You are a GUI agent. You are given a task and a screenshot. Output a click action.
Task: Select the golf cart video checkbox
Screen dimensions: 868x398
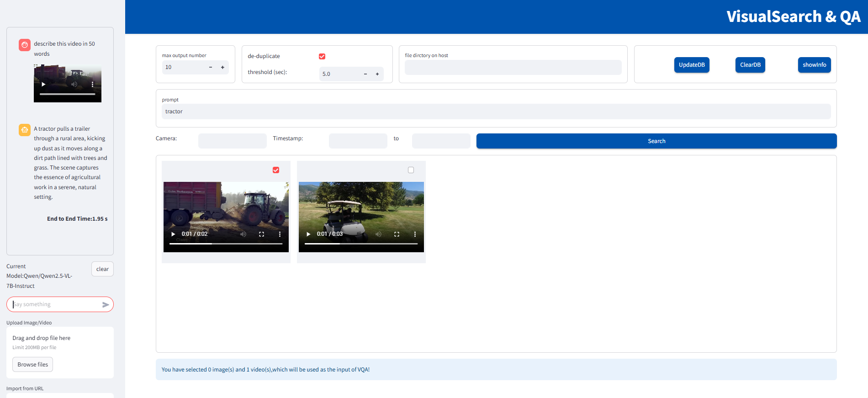coord(411,170)
